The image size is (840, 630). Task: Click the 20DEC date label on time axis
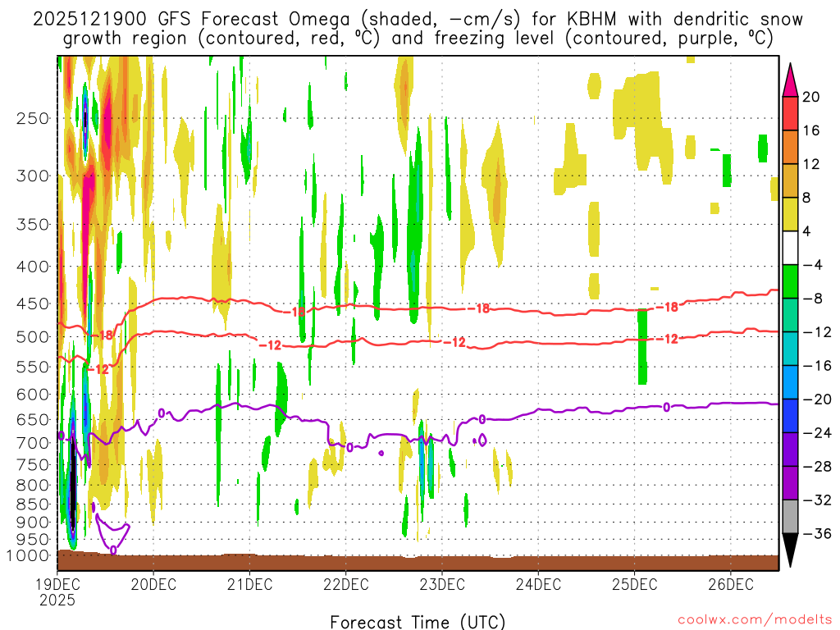click(x=153, y=584)
